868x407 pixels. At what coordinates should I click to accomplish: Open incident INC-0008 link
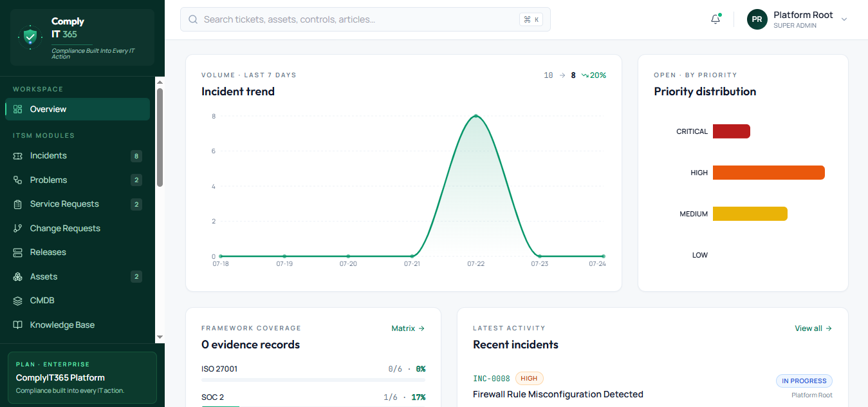[492, 379]
